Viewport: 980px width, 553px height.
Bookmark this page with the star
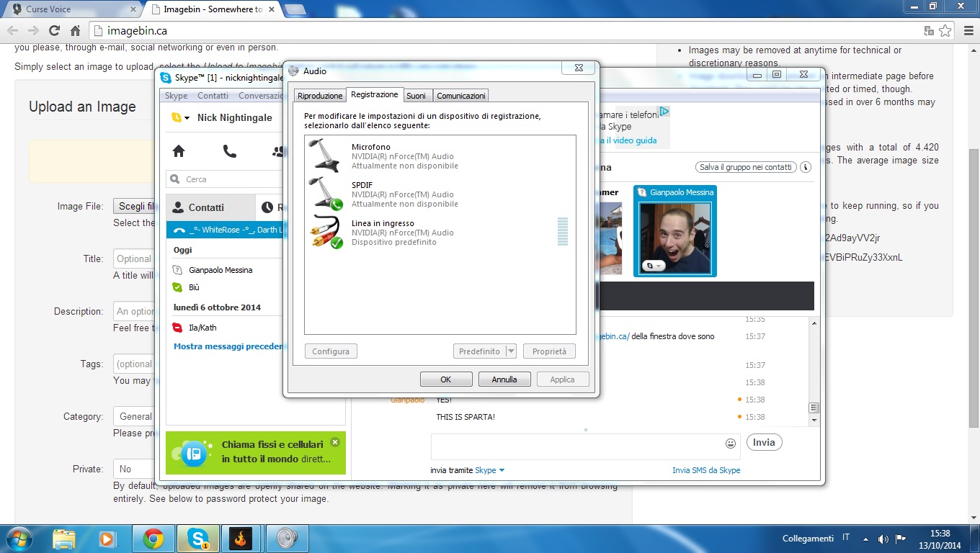click(x=945, y=31)
